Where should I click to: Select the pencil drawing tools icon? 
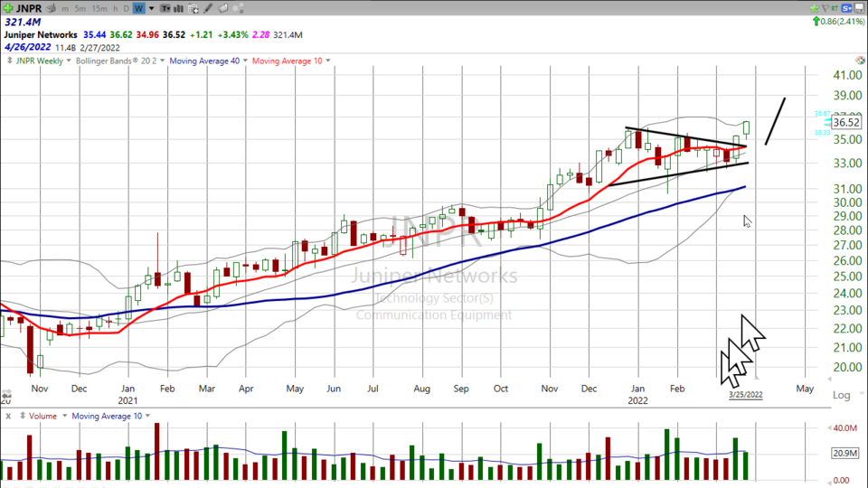click(x=208, y=8)
